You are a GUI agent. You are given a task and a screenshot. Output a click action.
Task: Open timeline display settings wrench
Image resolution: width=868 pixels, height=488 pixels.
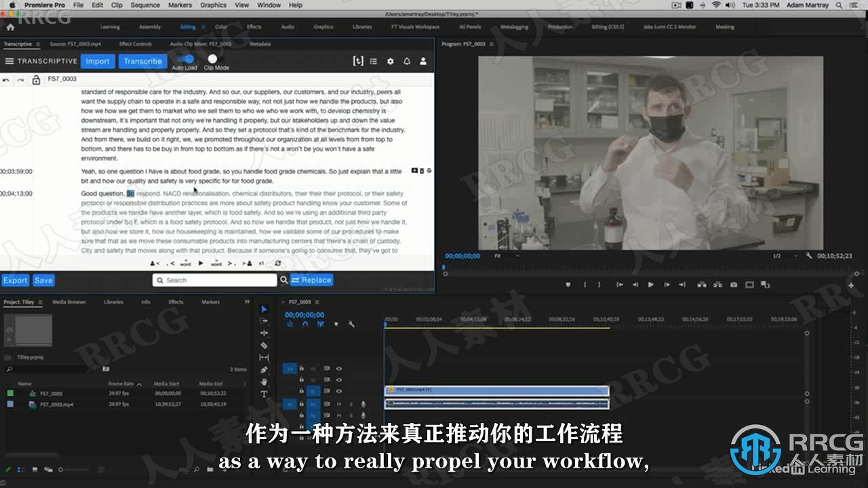(351, 324)
